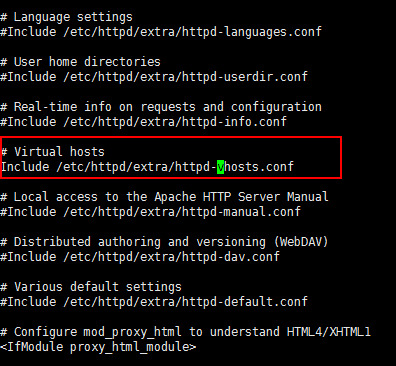Screen dimensions: 396x366
Task: Click the Local access to Apache Manual comment
Action: (164, 197)
